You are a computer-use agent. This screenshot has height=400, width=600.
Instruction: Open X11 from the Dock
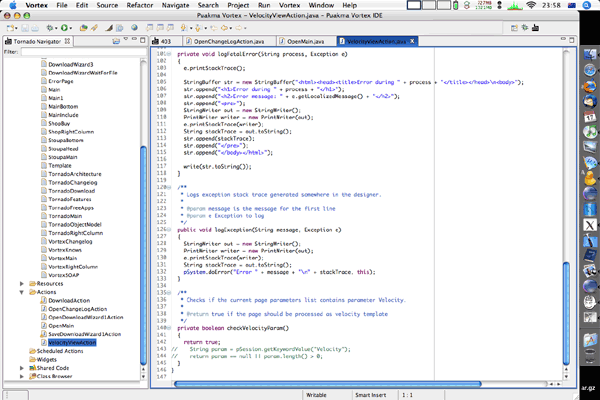pyautogui.click(x=590, y=225)
